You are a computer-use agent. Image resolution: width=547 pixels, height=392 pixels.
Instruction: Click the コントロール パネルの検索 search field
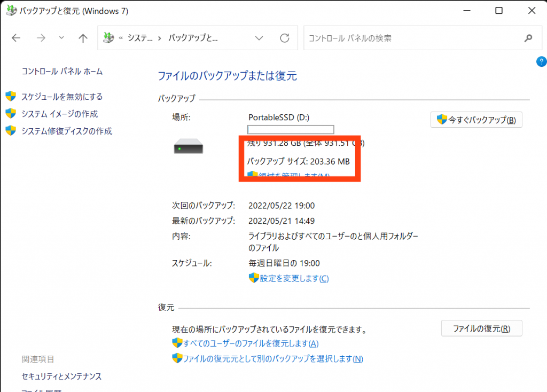click(x=411, y=38)
